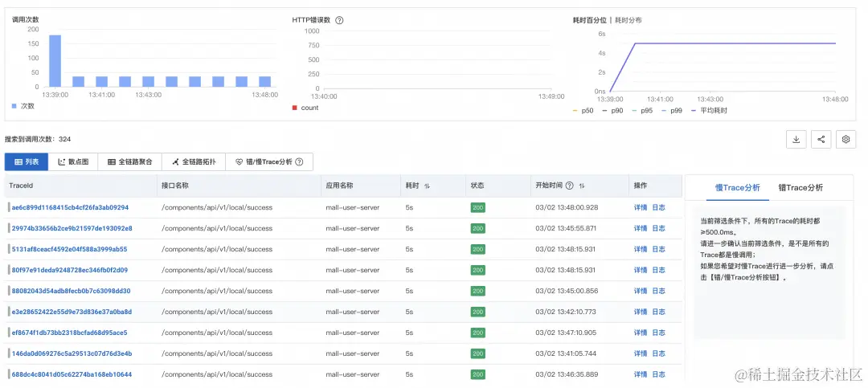Toggle the p50 legend series
This screenshot has height=388, width=868.
[x=583, y=111]
